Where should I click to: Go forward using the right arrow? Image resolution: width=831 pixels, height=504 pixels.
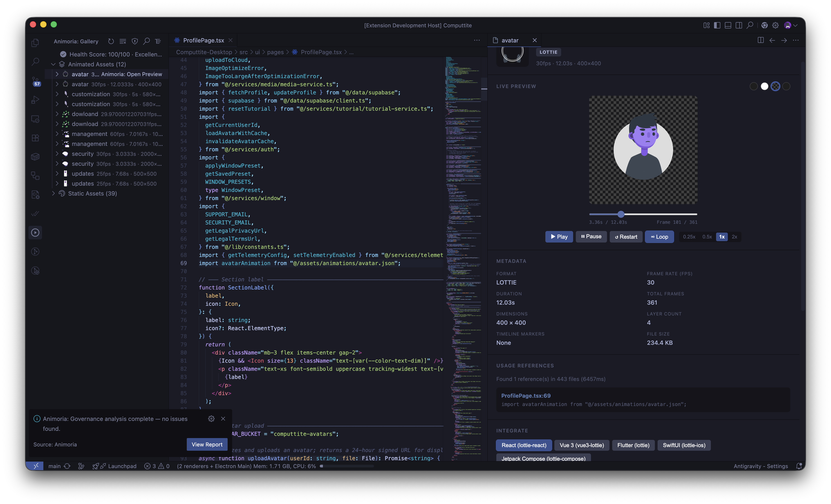(x=784, y=40)
